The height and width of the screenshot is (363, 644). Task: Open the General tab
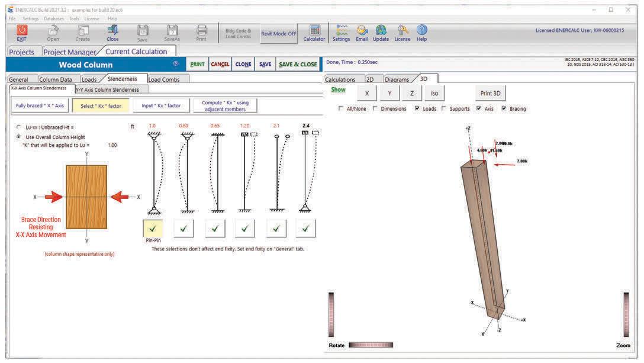click(x=18, y=79)
